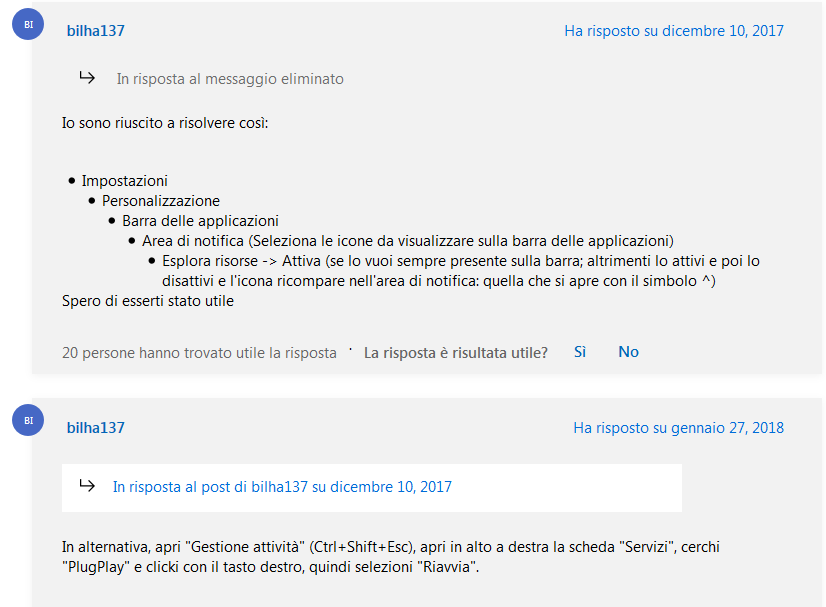Click the 'Gestione attività' paragraph in the second reply
Screen dimensions: 826x607
pyautogui.click(x=390, y=557)
